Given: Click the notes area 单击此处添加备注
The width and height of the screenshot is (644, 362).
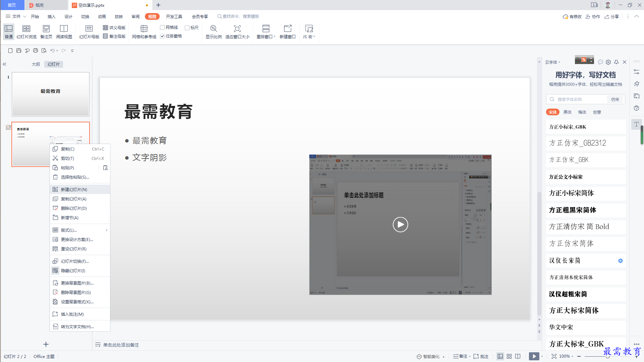Looking at the screenshot, I should (x=121, y=345).
